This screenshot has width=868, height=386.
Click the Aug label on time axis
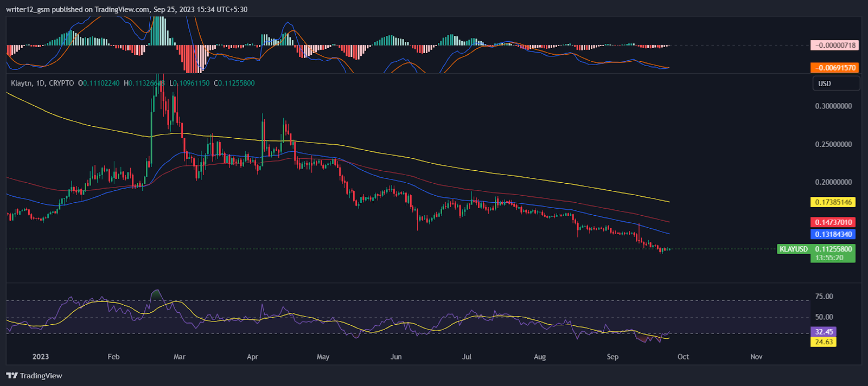tap(540, 357)
